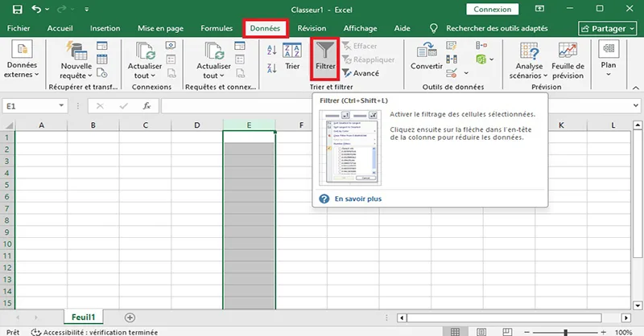
Task: Click the Insert Function fx icon
Action: click(x=147, y=106)
